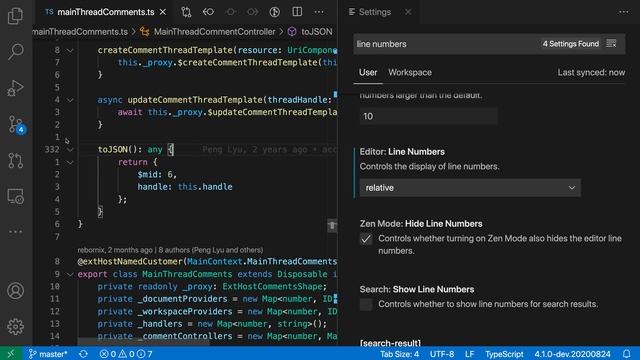Click the '4 Settings Found' badge
The image size is (640, 360).
571,44
